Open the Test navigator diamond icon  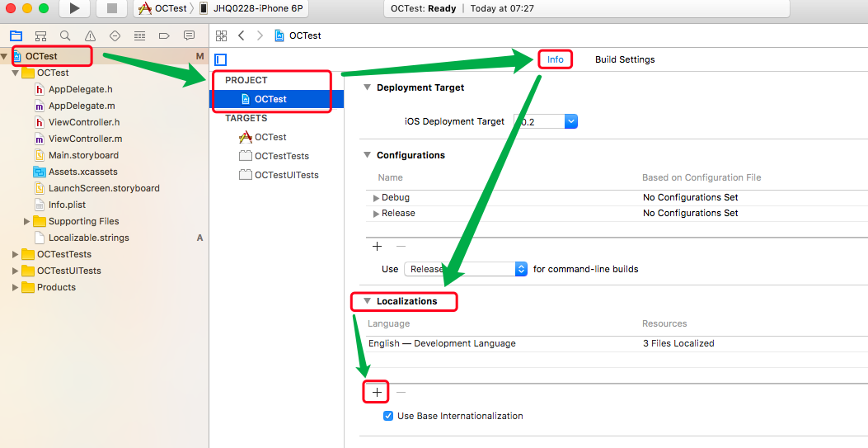pos(115,36)
